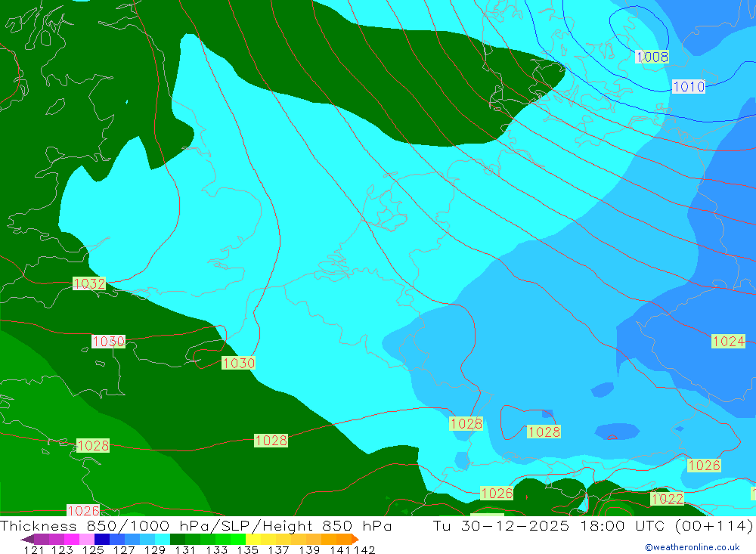This screenshot has height=554, width=756.
Task: Pick the bright magenta legend swatch
Action: [71, 539]
